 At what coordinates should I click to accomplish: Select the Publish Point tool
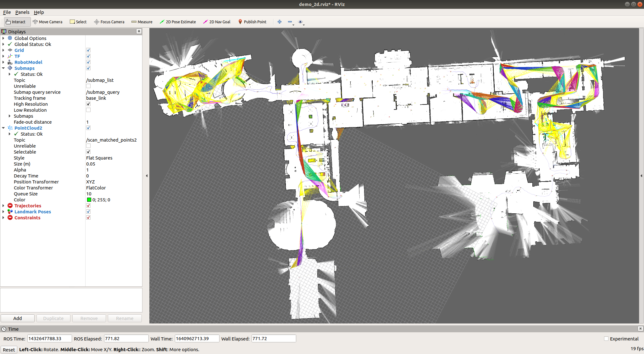(x=253, y=22)
